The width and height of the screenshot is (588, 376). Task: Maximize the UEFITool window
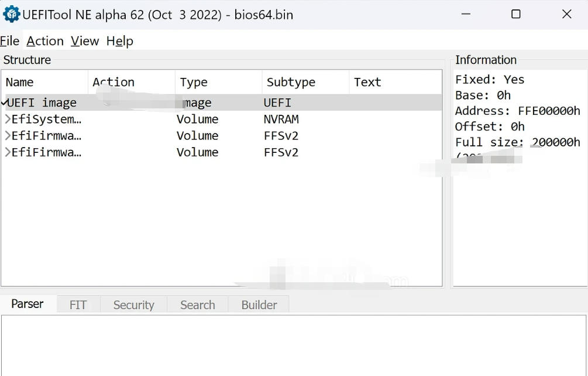[x=516, y=14]
